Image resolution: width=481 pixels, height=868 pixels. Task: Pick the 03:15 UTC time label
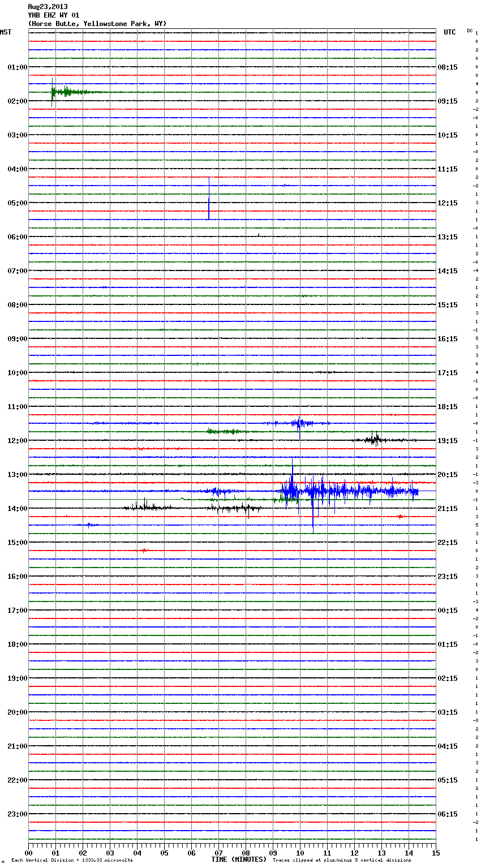coord(448,712)
